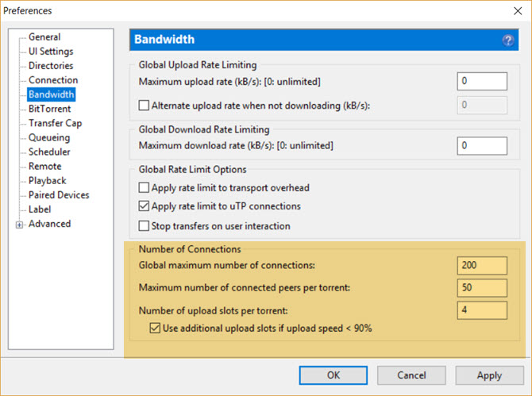Select the General preferences category

pos(44,37)
